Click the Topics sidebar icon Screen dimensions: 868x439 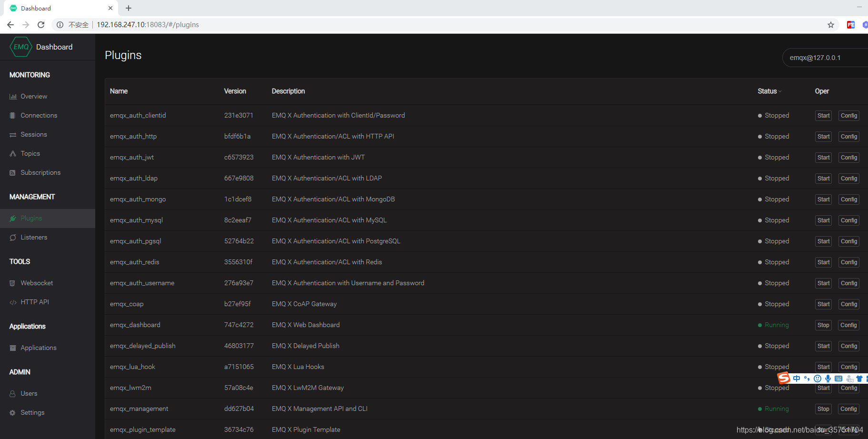13,154
